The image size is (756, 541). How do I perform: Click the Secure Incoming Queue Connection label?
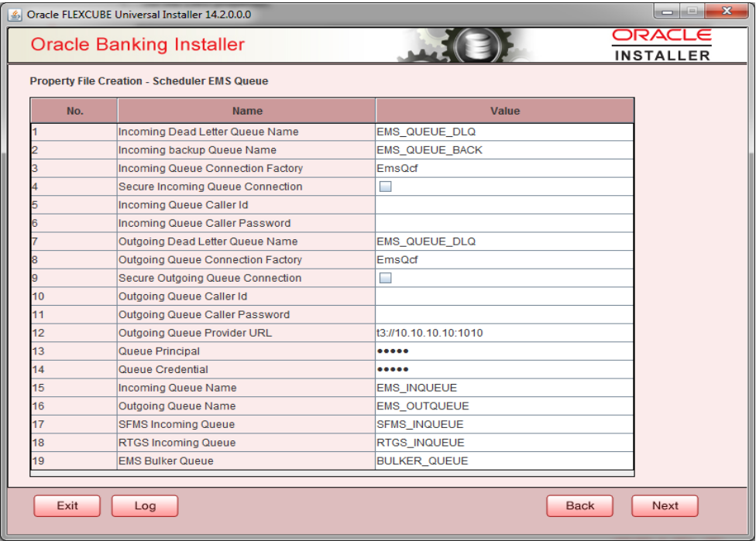pyautogui.click(x=210, y=187)
